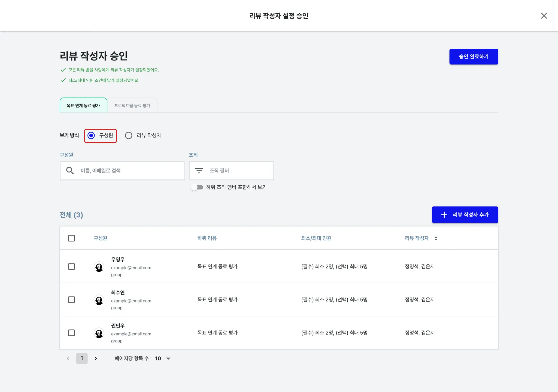Choose the 리뷰 작성자 view radio button
Viewport: 558px width, 392px height.
(129, 135)
